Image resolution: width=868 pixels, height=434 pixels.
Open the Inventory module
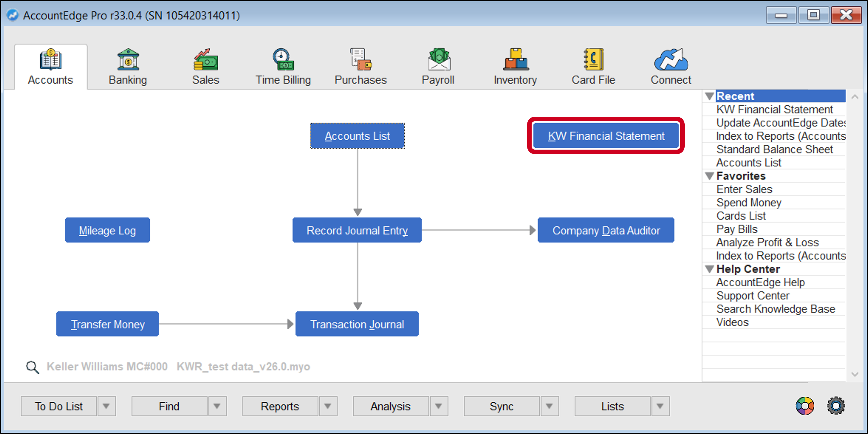[x=515, y=66]
